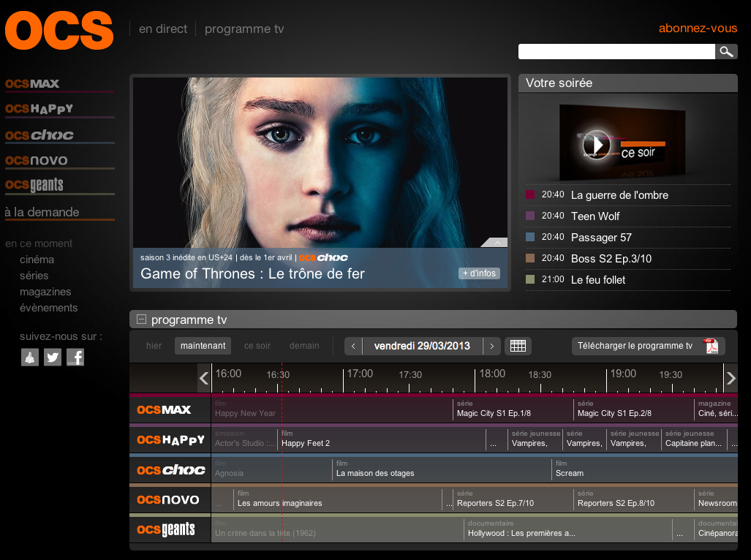Open 'en direct' in the top navigation
Viewport: 751px width, 560px height.
163,29
